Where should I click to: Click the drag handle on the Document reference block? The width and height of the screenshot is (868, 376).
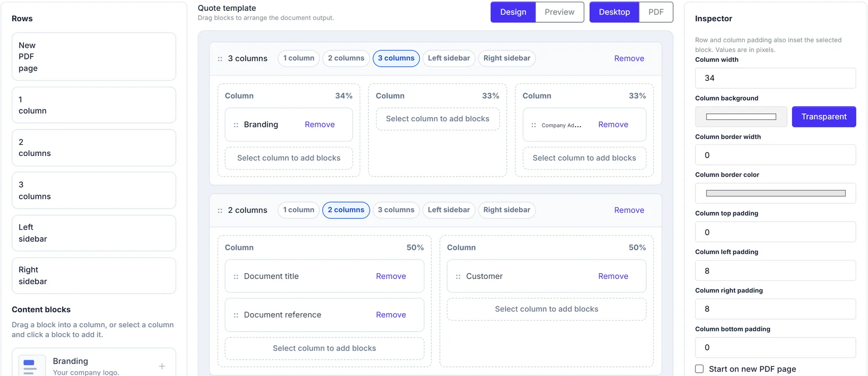click(236, 315)
